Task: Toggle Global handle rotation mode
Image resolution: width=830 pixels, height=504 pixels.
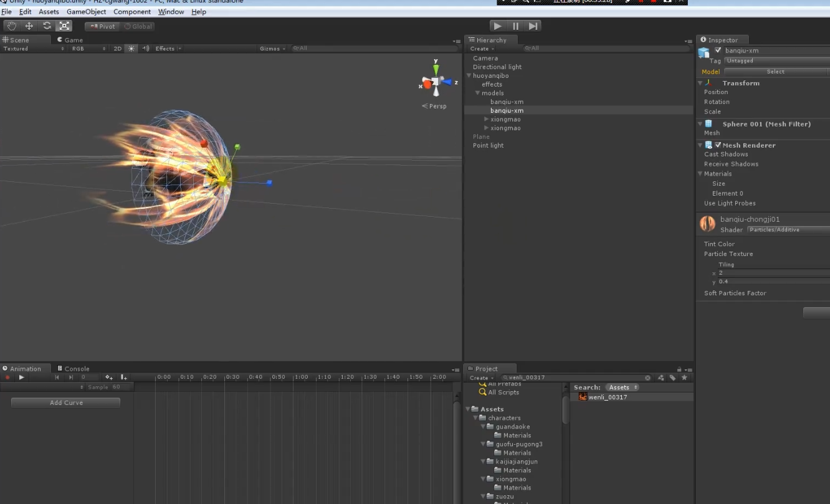Action: [x=138, y=26]
